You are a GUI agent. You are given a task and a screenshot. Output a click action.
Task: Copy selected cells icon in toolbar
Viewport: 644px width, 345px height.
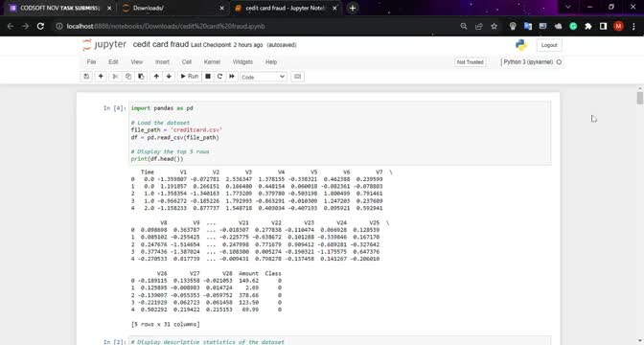coord(128,77)
